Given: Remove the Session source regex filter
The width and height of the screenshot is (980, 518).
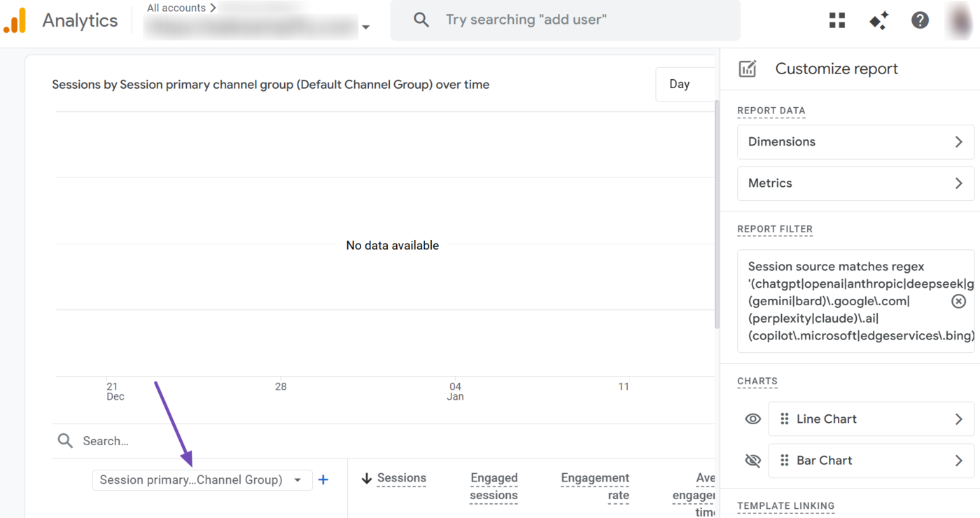Looking at the screenshot, I should coord(958,301).
